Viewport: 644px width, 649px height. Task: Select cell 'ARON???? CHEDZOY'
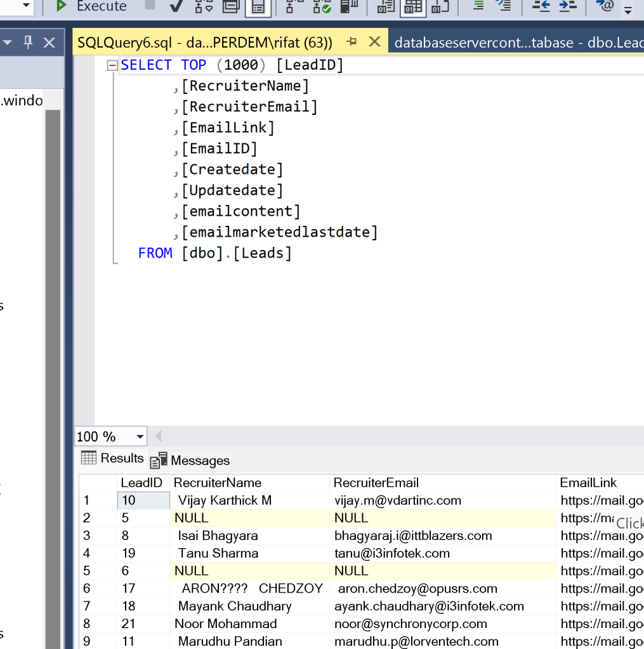pos(249,589)
